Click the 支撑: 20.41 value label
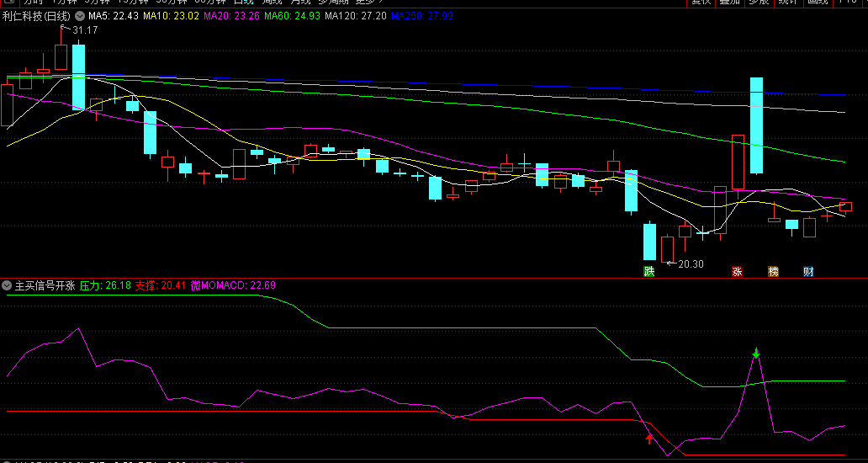This screenshot has width=868, height=463. click(x=161, y=285)
